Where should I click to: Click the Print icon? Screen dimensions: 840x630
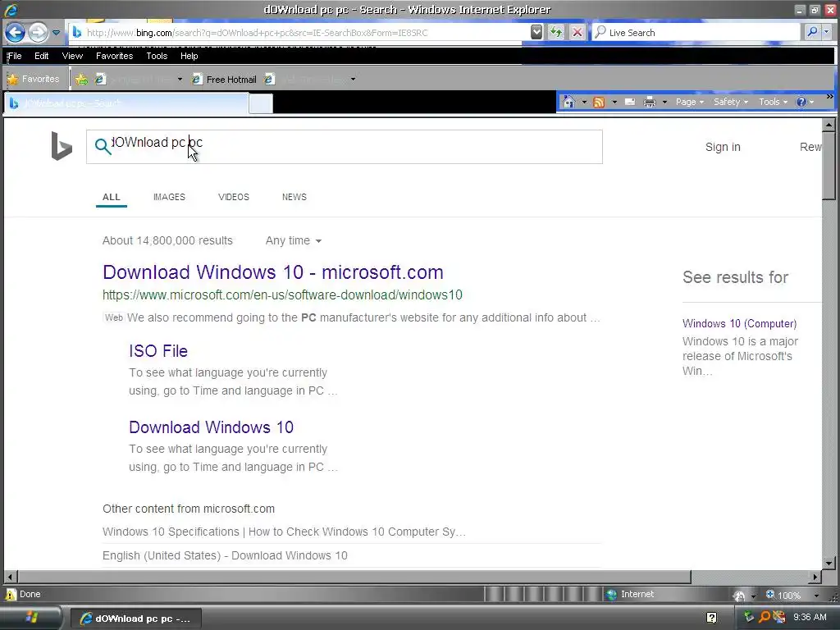click(x=650, y=102)
